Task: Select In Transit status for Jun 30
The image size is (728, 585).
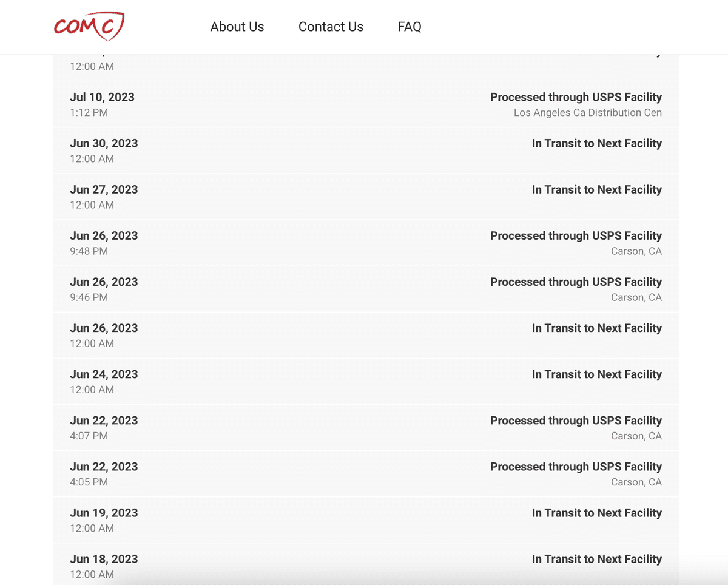Action: pyautogui.click(x=597, y=143)
